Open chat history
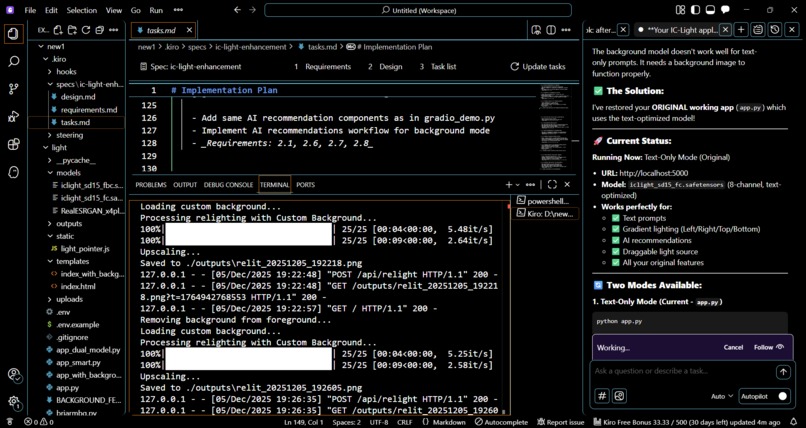The image size is (806, 428). pyautogui.click(x=775, y=30)
